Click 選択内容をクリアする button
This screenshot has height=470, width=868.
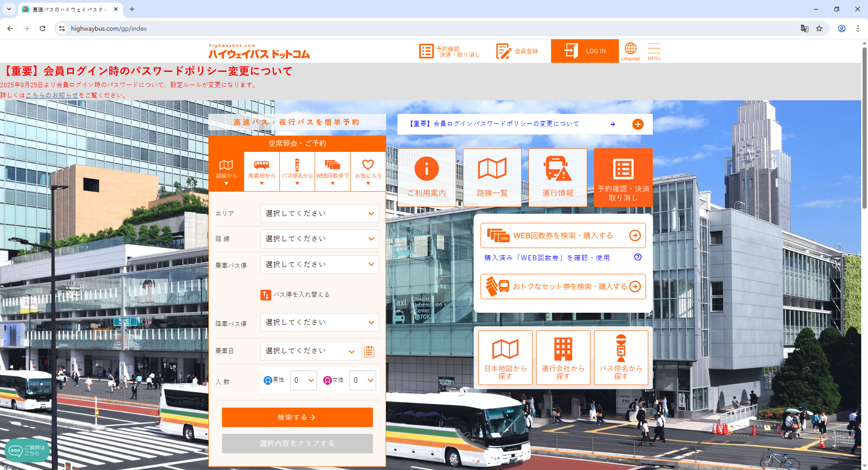coord(297,443)
